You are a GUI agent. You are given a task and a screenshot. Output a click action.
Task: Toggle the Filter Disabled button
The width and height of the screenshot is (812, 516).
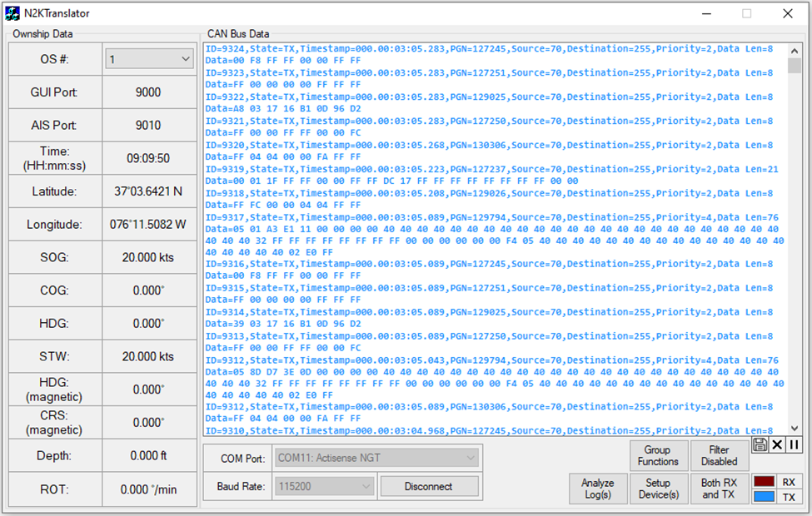click(719, 456)
